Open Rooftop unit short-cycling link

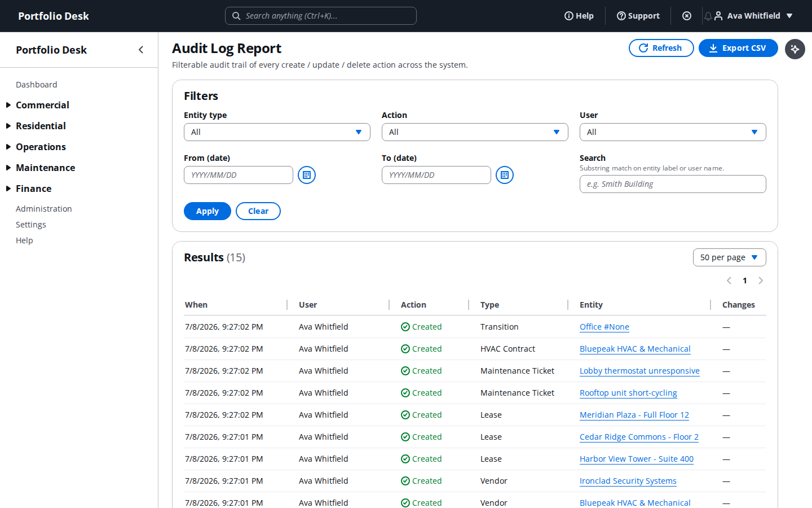(628, 393)
